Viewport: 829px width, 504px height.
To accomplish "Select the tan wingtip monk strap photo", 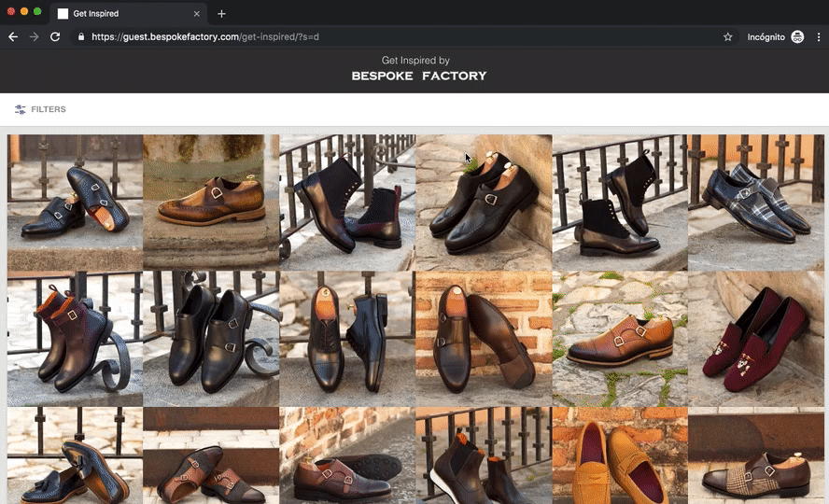I will pos(211,202).
